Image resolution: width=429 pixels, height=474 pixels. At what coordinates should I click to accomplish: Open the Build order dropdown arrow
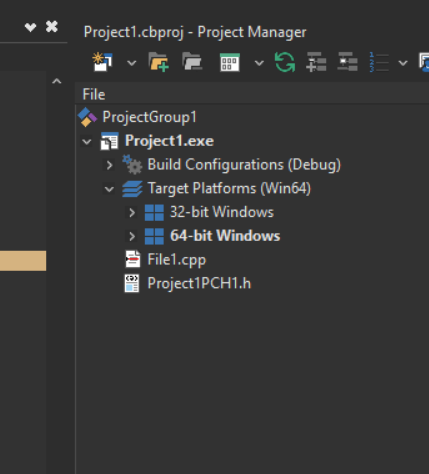click(x=403, y=63)
